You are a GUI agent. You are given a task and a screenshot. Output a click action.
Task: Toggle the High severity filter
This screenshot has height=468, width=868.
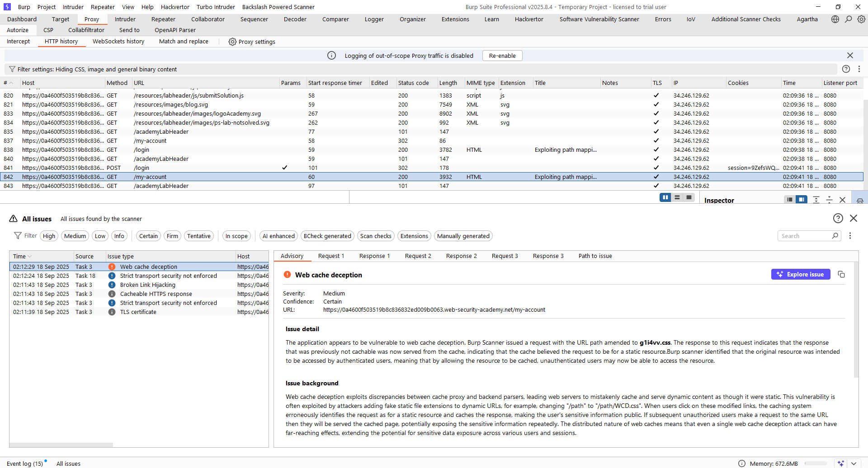click(x=49, y=236)
